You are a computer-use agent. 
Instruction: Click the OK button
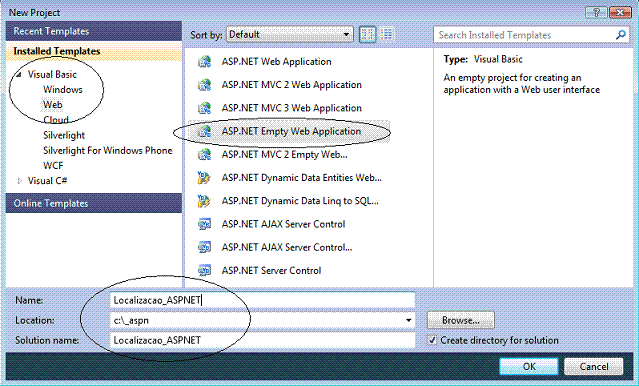tap(529, 366)
